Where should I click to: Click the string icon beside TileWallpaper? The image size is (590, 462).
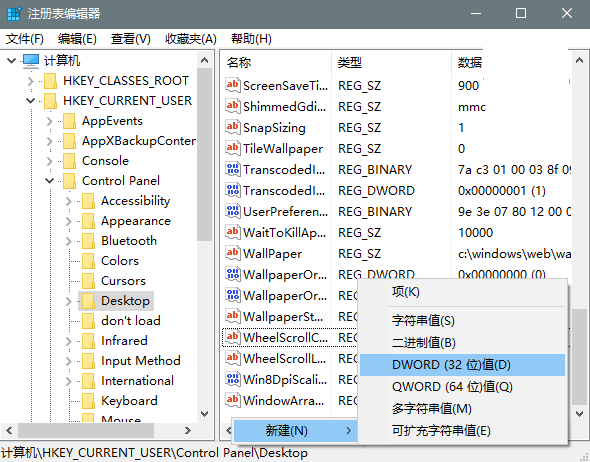pyautogui.click(x=233, y=148)
